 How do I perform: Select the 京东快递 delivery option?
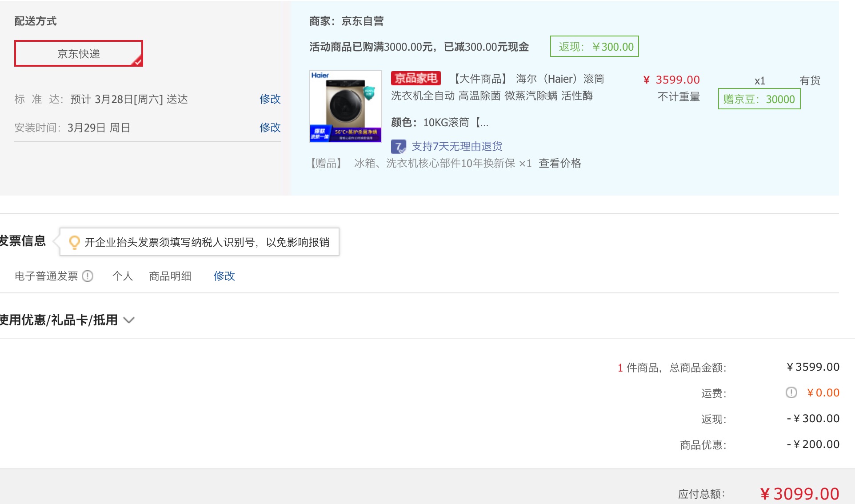[79, 53]
